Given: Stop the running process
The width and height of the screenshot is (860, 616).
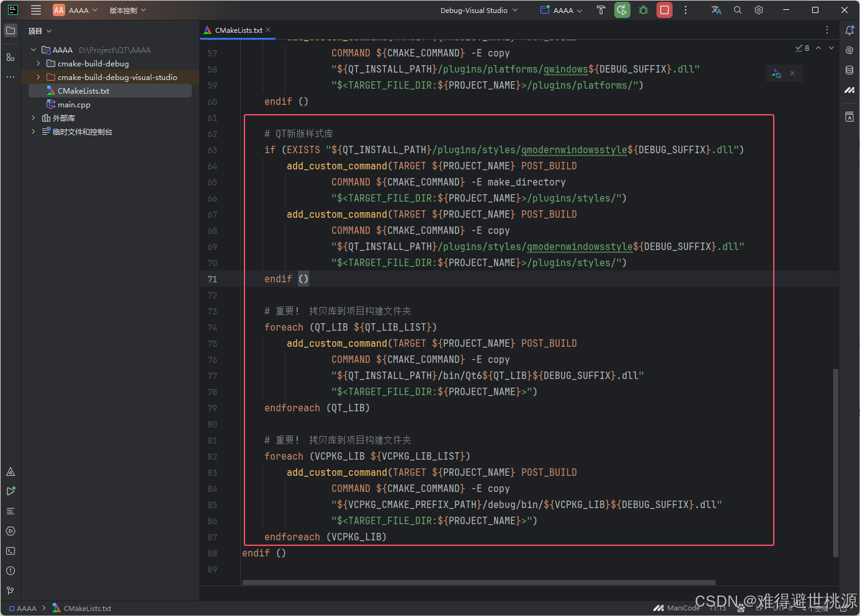Looking at the screenshot, I should 665,10.
